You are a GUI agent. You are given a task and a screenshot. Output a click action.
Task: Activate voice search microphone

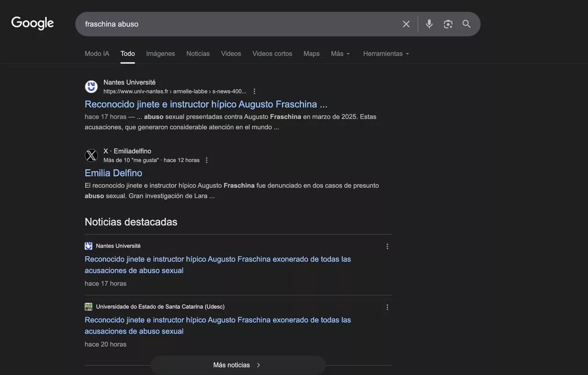click(x=429, y=24)
